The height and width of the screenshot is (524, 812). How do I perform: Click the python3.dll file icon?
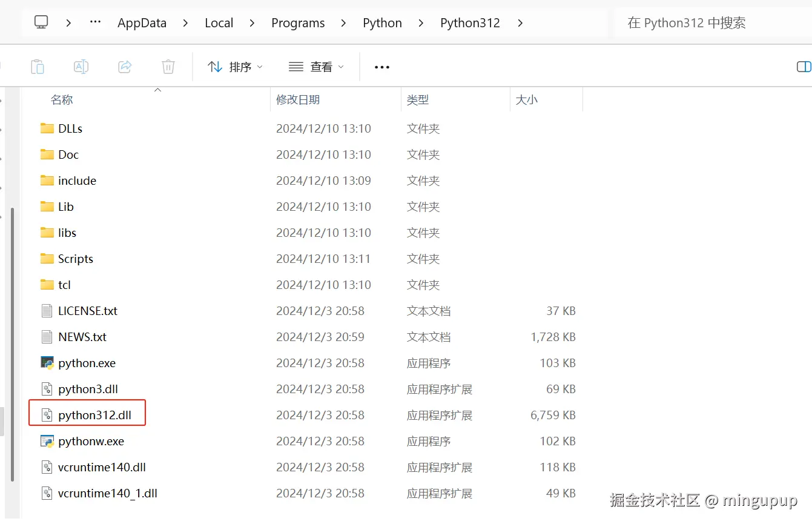[47, 389]
